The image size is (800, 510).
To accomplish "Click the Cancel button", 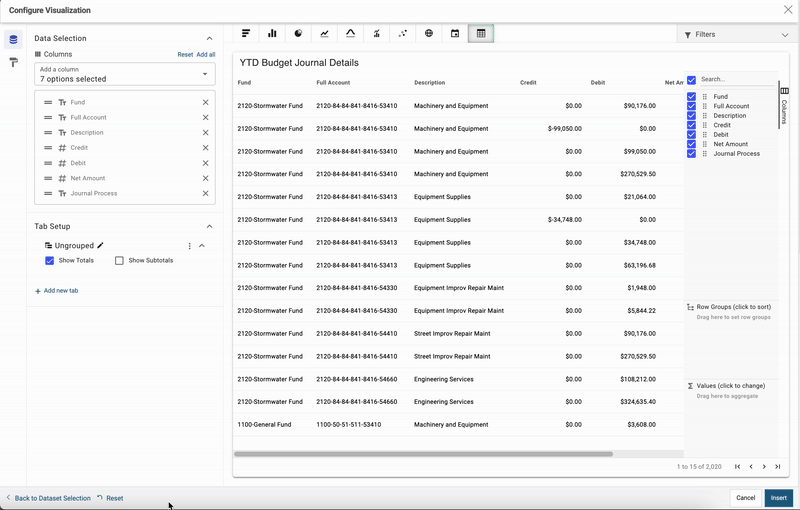I will point(745,498).
